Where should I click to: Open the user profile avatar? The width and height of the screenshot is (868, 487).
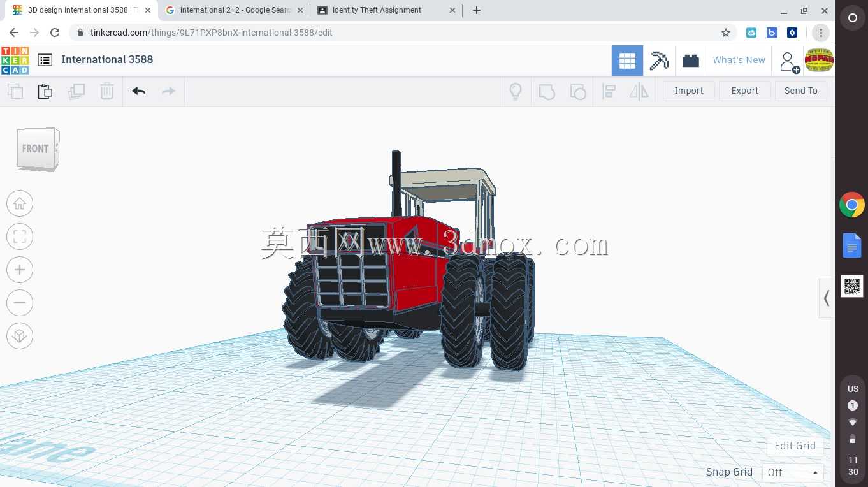pos(819,61)
